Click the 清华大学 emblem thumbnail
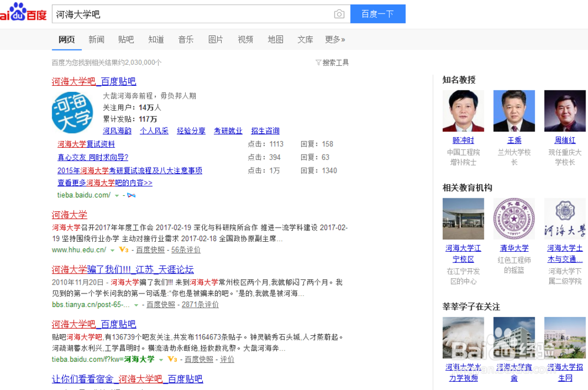This screenshot has height=390, width=588. coord(514,219)
